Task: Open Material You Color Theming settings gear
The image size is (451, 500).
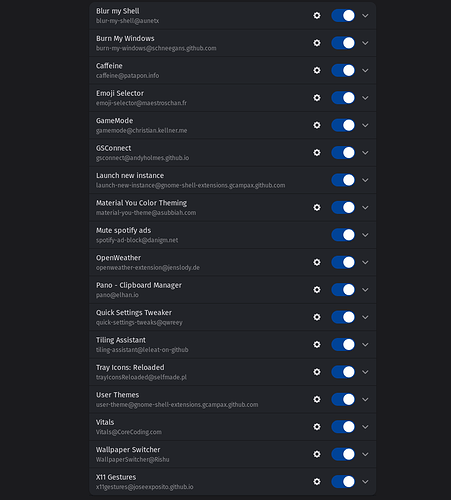Action: click(317, 207)
